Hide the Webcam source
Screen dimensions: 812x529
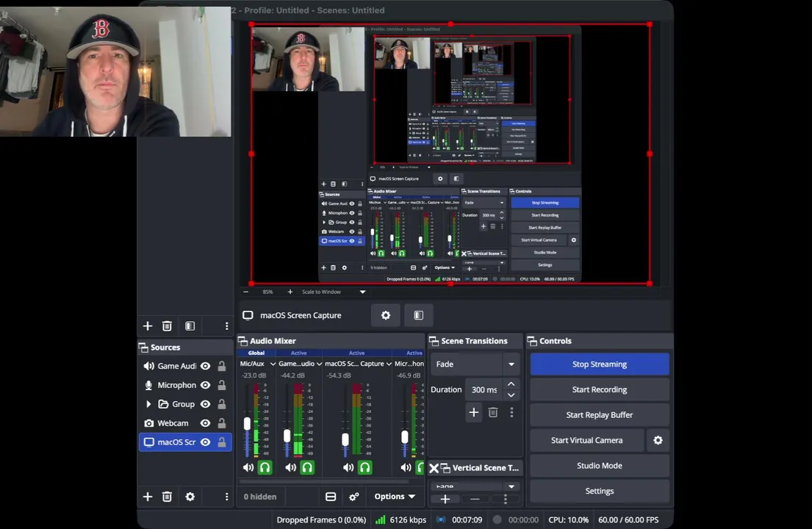coord(205,423)
